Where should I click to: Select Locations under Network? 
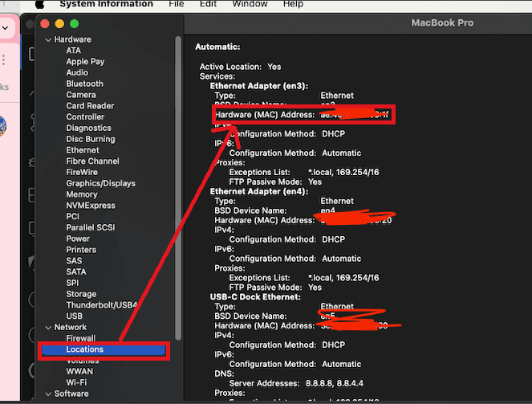pyautogui.click(x=104, y=349)
